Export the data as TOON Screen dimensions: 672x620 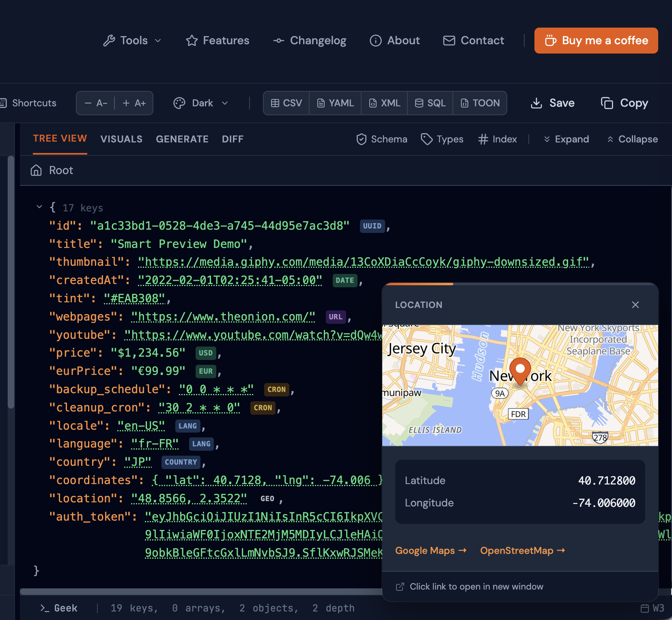(x=480, y=103)
